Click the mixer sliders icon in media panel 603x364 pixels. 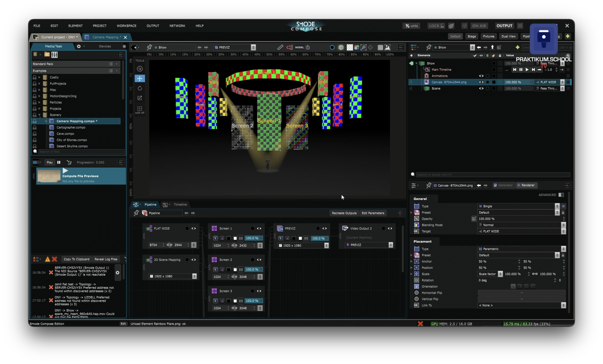(54, 54)
